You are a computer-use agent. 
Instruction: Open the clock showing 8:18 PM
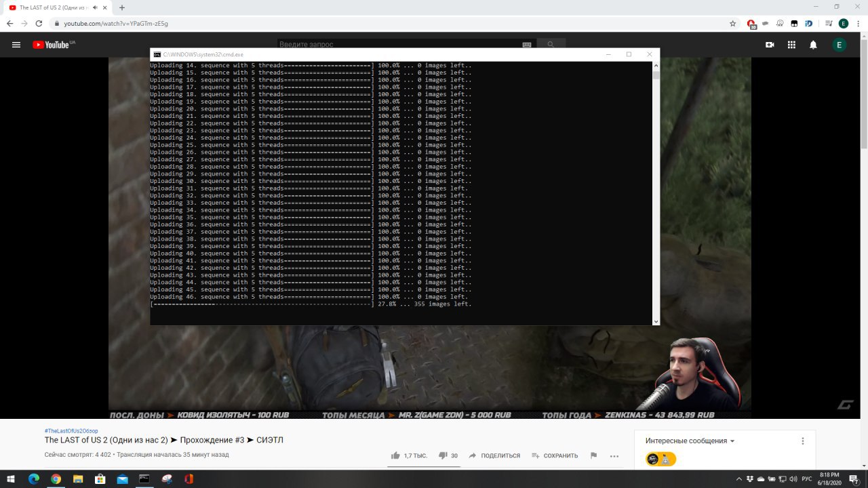coord(829,479)
